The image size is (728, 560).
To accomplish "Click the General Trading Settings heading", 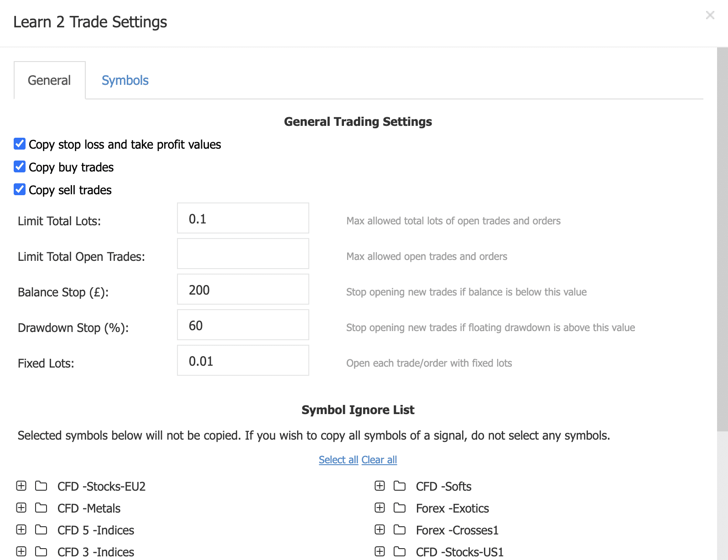I will tap(358, 122).
